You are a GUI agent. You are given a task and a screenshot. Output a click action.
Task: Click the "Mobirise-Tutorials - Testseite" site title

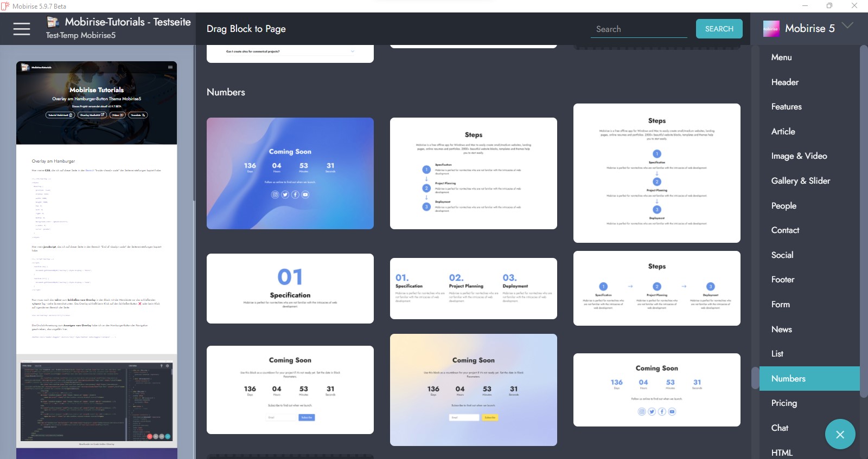128,22
